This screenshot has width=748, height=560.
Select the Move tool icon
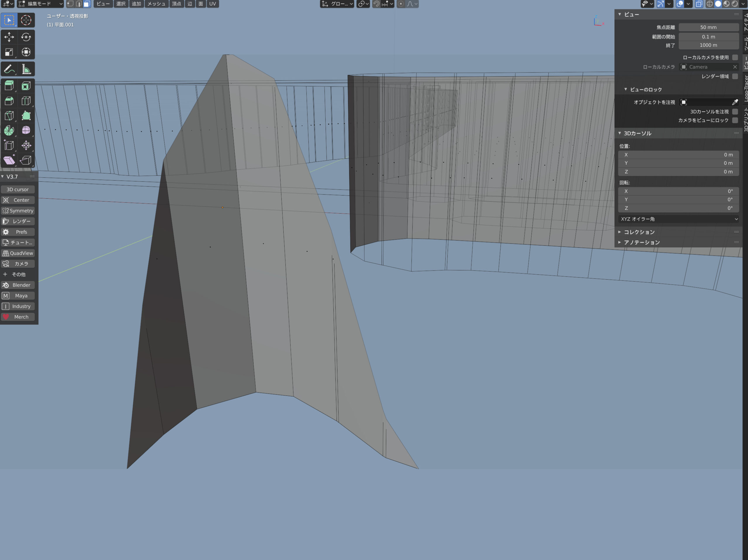pyautogui.click(x=9, y=37)
